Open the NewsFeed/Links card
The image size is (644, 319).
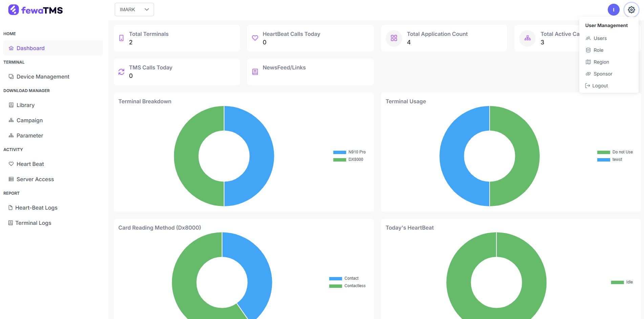tap(310, 72)
